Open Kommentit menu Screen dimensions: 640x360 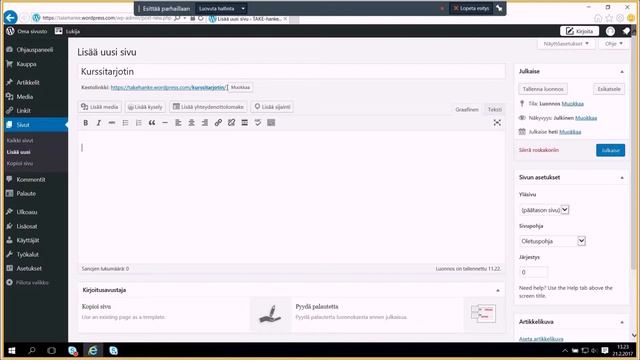(x=31, y=180)
